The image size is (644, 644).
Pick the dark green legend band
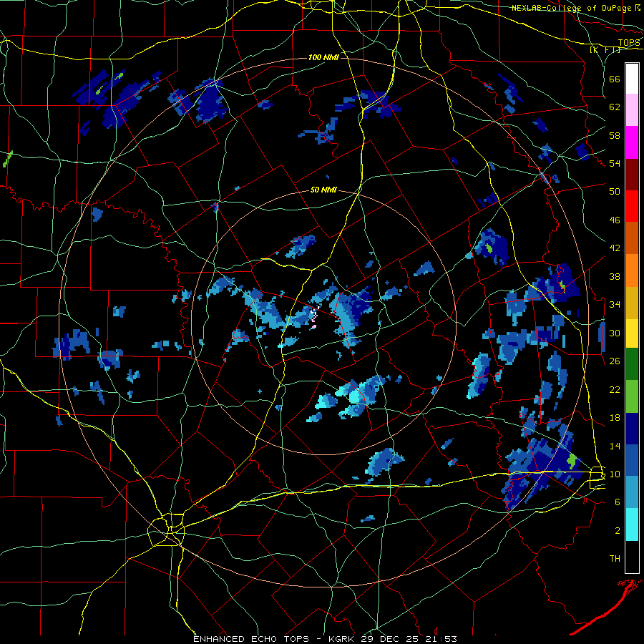tap(632, 364)
